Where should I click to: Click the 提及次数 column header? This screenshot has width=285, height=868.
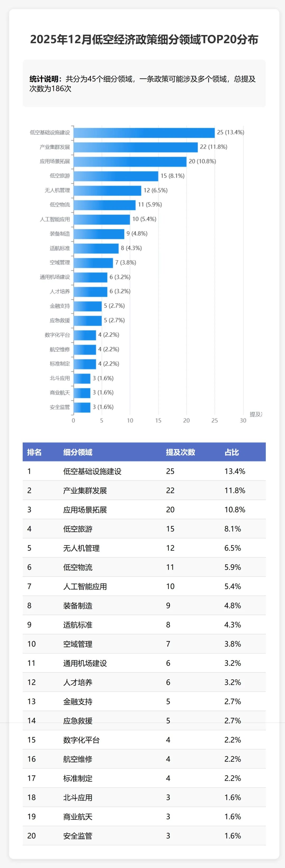tap(180, 452)
